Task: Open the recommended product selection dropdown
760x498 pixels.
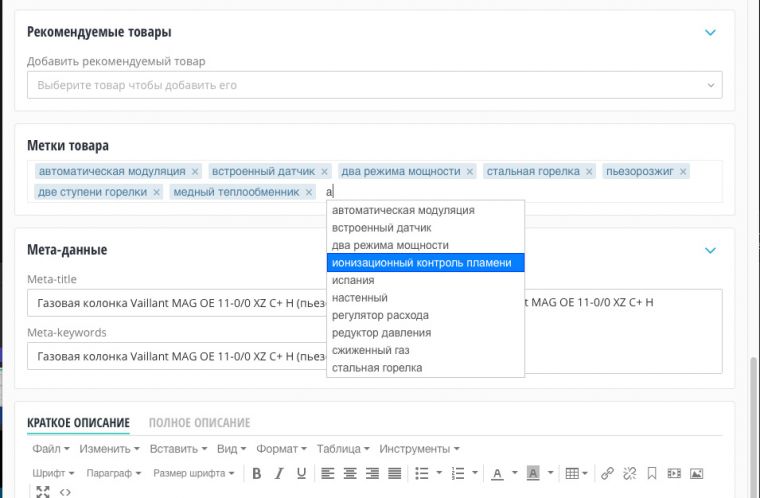Action: tap(374, 85)
